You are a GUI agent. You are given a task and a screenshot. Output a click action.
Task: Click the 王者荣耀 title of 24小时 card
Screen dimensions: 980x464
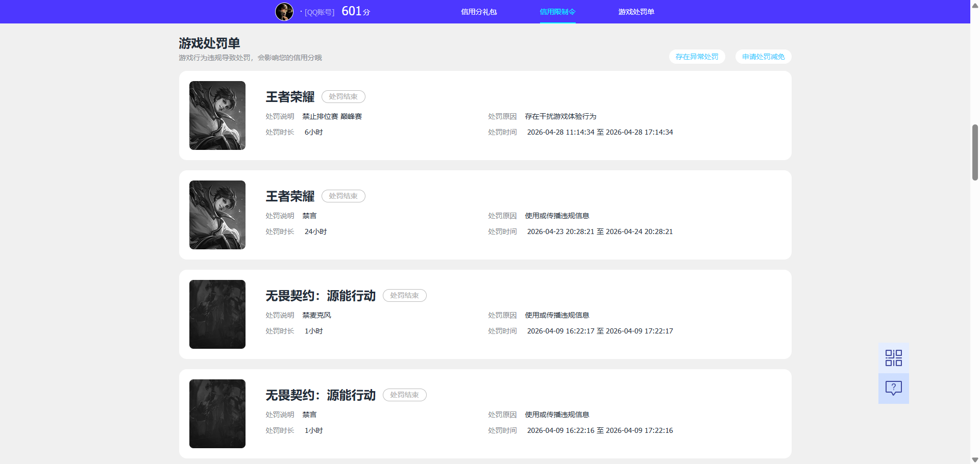click(290, 196)
